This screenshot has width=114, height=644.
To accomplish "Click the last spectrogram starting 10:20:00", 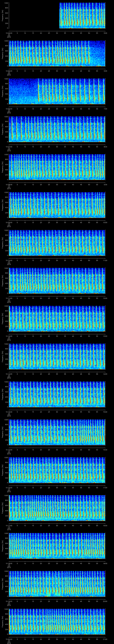I will 57,621.
